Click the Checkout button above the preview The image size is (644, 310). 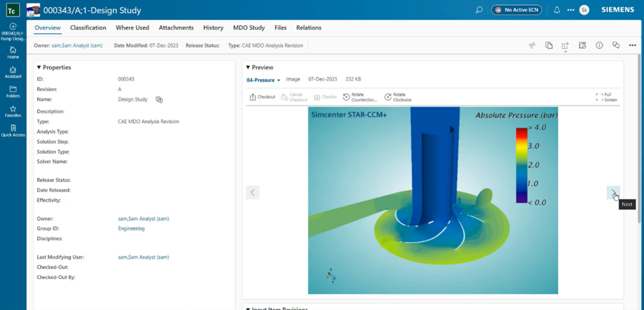[262, 97]
